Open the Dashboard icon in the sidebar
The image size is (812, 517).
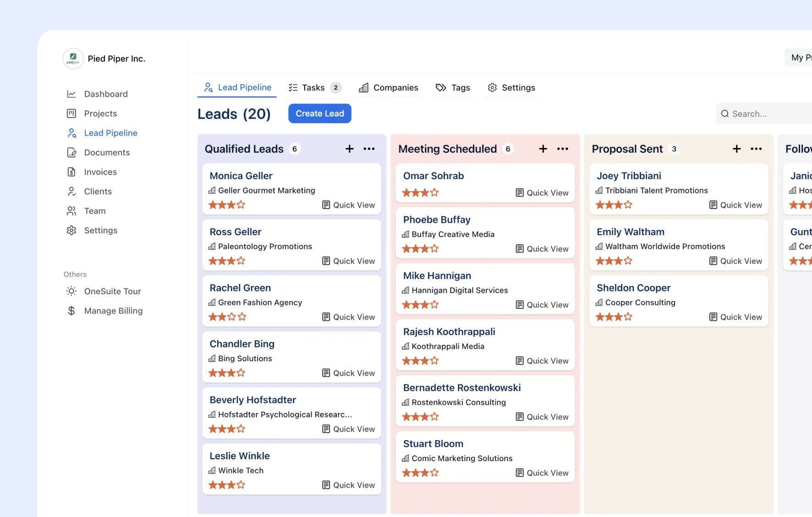click(72, 93)
